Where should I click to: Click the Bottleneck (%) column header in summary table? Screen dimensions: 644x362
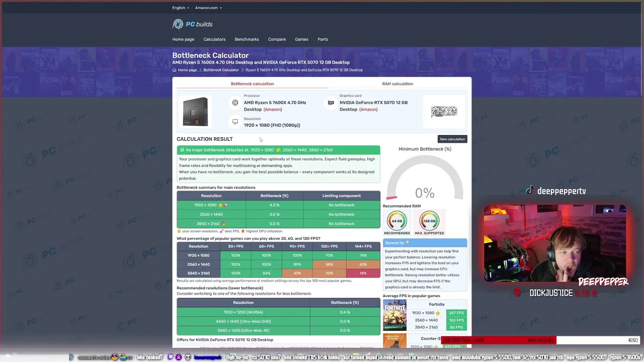click(x=274, y=196)
